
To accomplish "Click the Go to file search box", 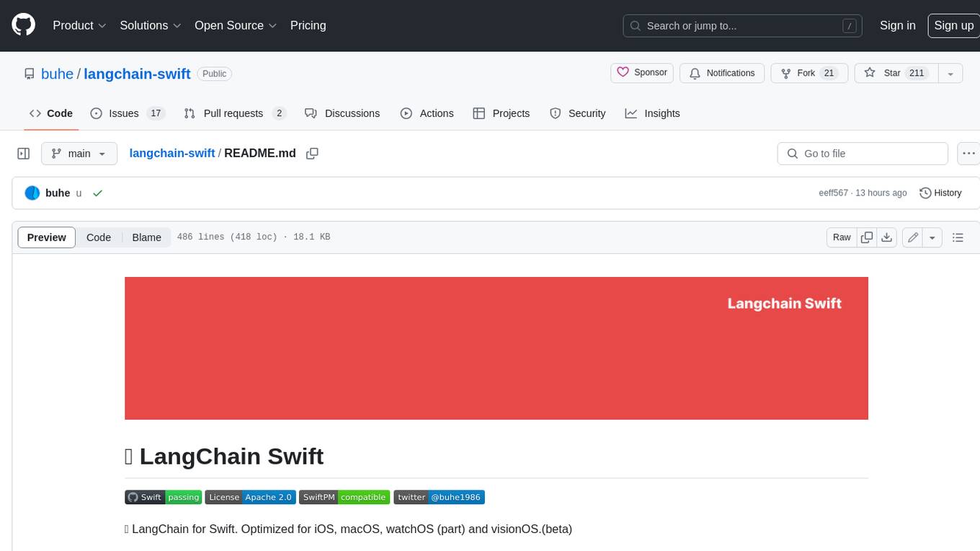I will (863, 154).
